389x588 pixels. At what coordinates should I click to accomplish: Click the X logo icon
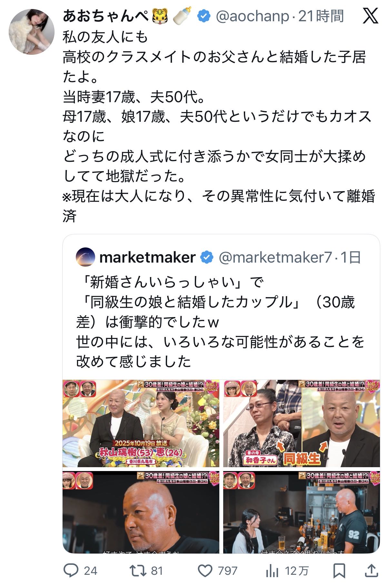[370, 15]
